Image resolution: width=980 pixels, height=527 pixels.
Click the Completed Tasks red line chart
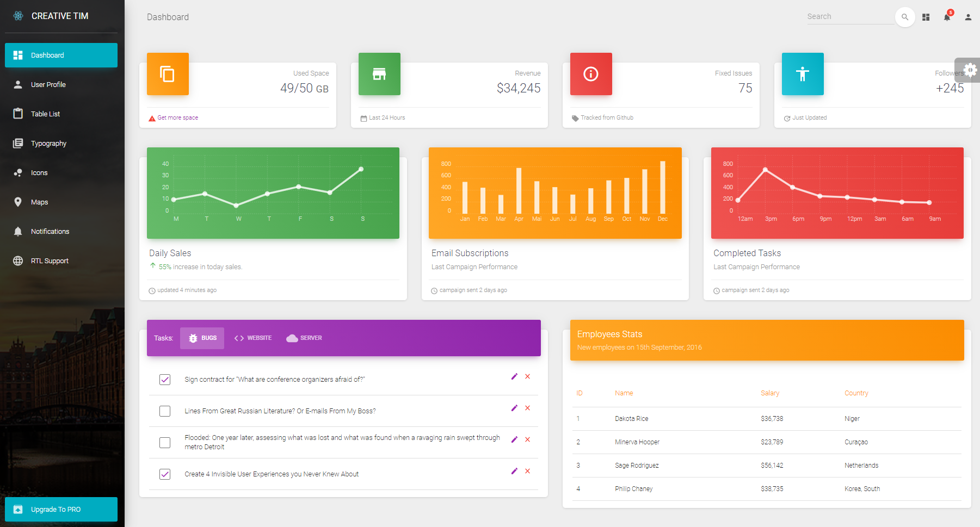pos(837,193)
